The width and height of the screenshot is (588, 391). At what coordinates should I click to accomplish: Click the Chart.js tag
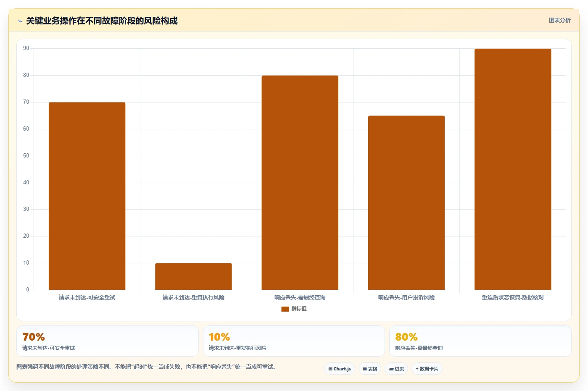point(340,369)
